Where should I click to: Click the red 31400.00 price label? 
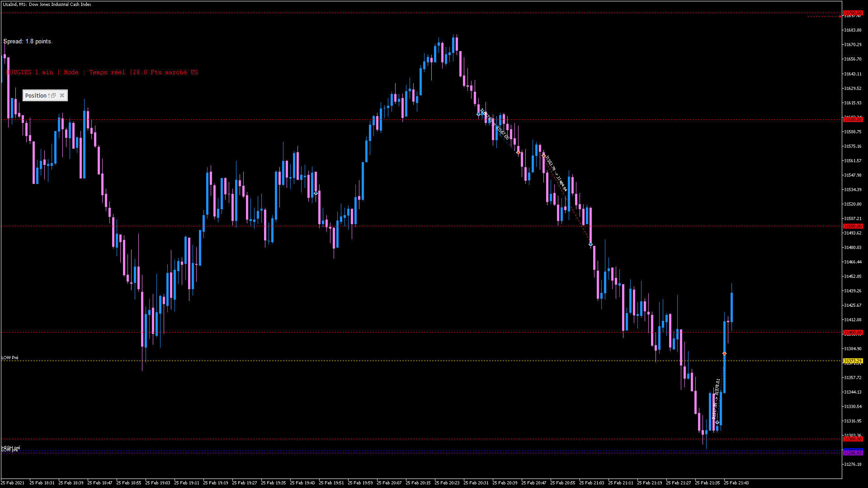tap(853, 333)
